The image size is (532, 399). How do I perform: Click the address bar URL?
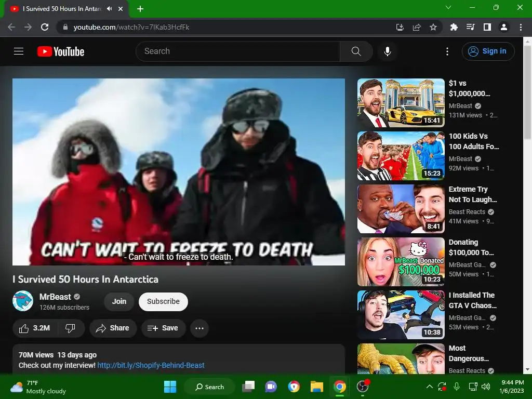point(131,27)
